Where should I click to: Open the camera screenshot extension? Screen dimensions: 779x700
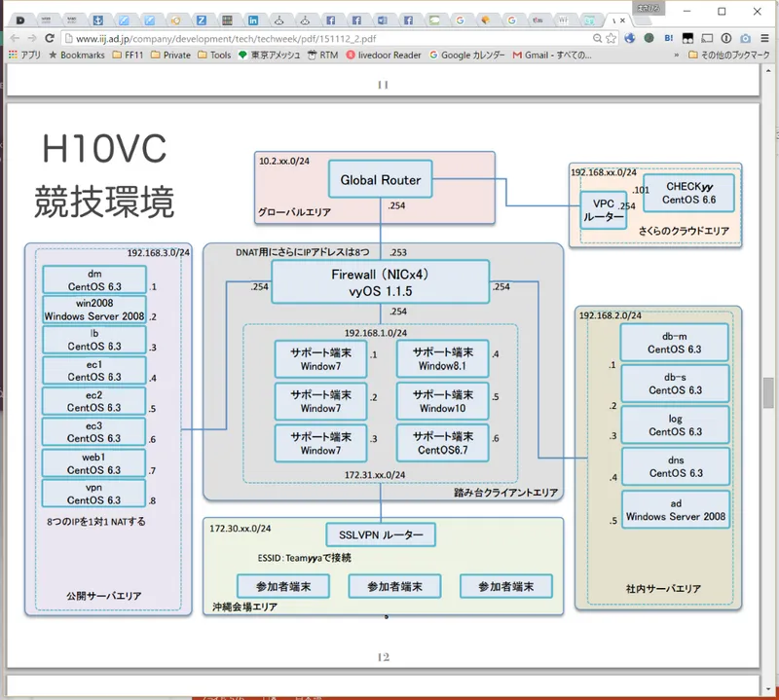coord(745,38)
